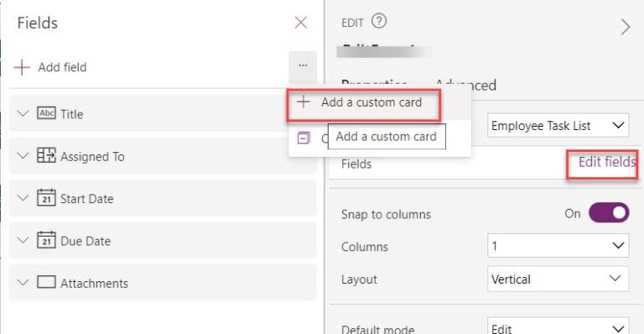
Task: Expand the Due Date field card
Action: [x=23, y=240]
